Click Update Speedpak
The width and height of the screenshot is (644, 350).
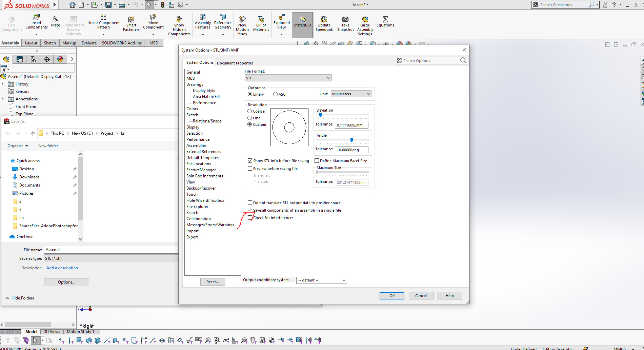click(324, 24)
